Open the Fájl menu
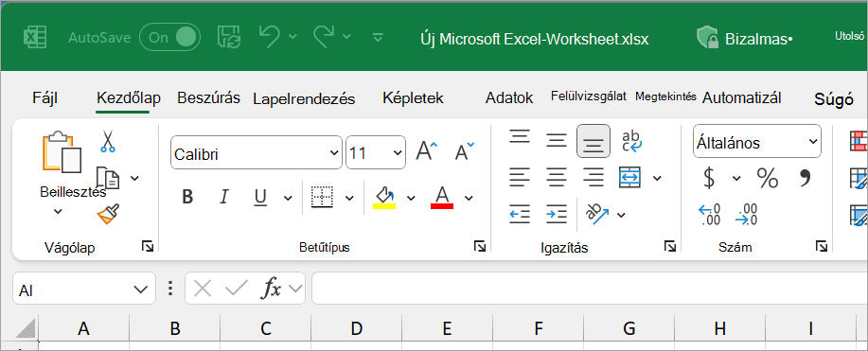 point(44,98)
